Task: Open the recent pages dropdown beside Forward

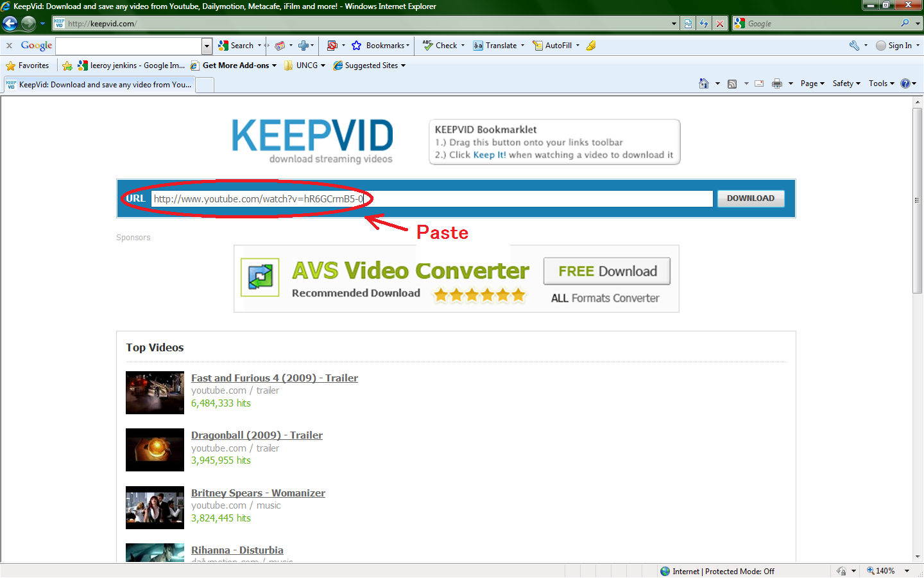Action: pyautogui.click(x=42, y=24)
